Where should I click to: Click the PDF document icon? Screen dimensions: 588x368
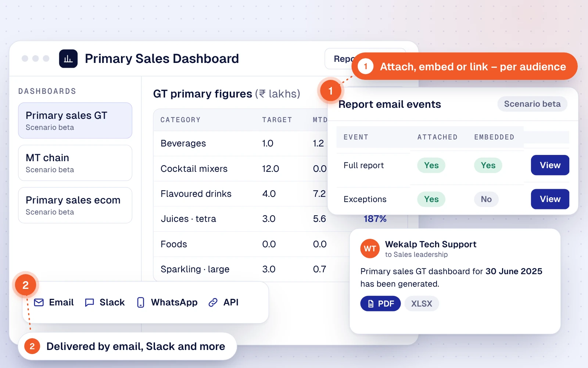371,304
